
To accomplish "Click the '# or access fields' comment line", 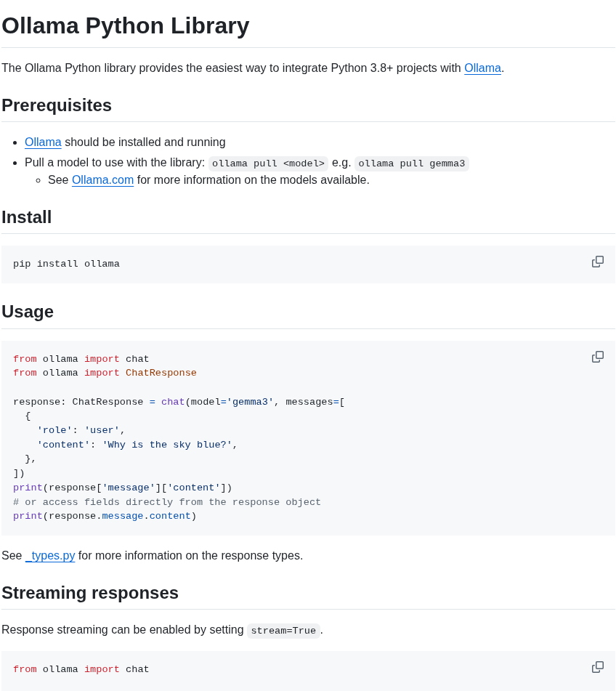I will click(x=167, y=502).
